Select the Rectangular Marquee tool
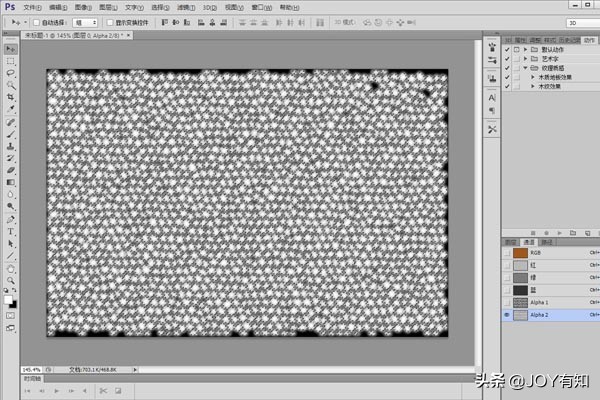600x400 pixels. click(11, 61)
